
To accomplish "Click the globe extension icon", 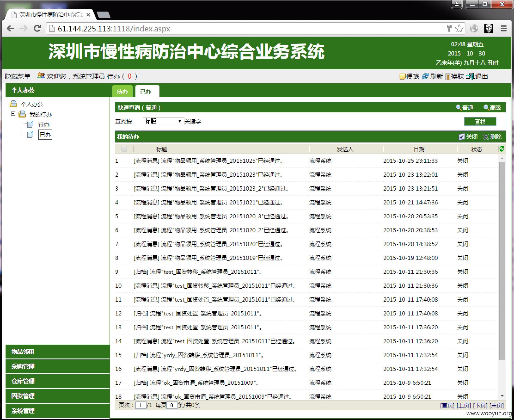I will 474,28.
